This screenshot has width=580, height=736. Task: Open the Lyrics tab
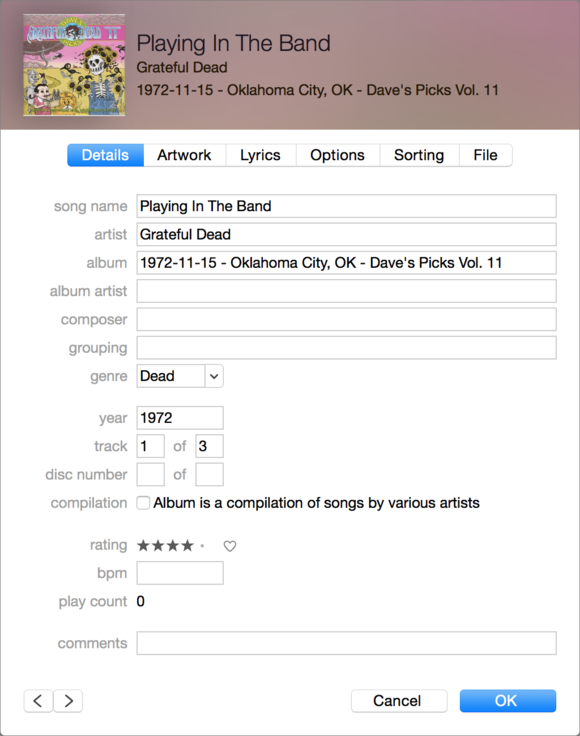(x=260, y=155)
